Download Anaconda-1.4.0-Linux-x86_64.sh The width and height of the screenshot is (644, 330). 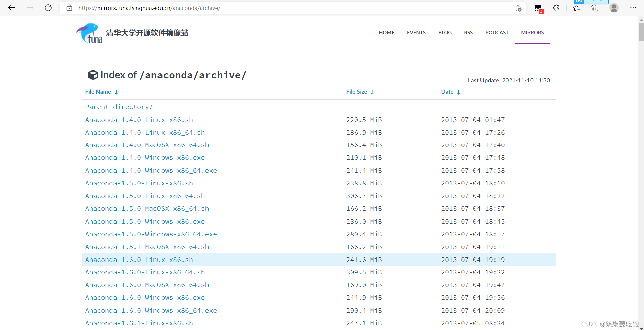[x=145, y=133]
